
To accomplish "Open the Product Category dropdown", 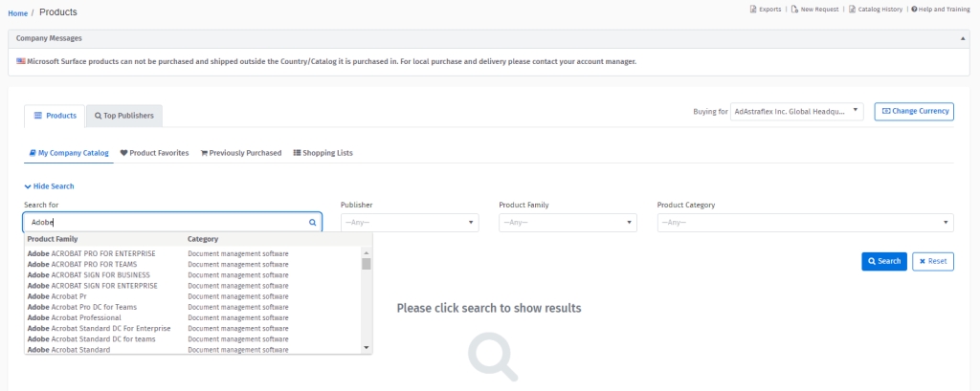I will click(805, 223).
